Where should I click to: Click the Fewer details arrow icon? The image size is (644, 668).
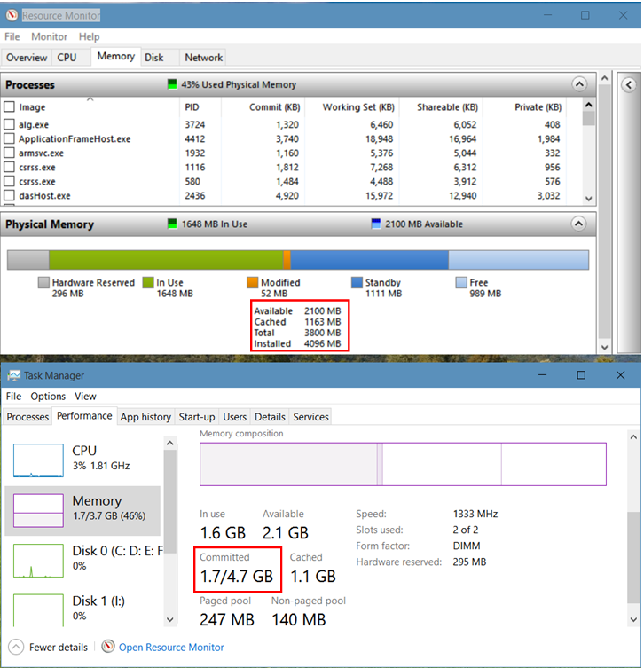tap(16, 647)
